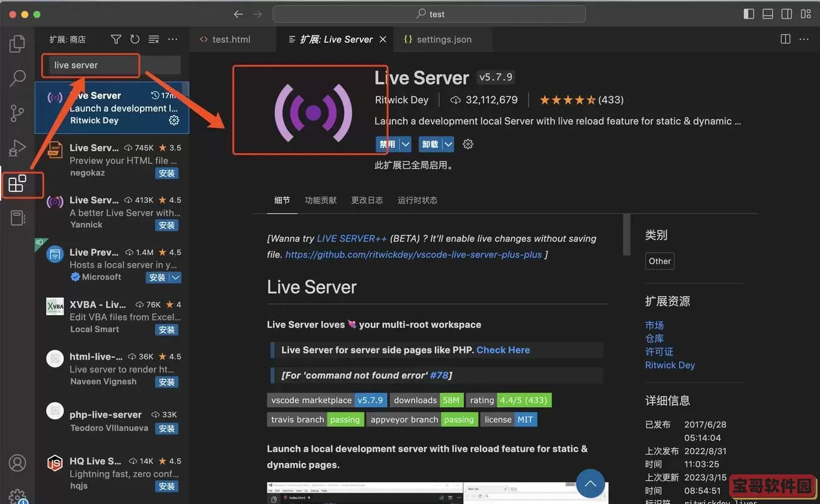Open editor more actions ellipsis
Screen dimensions: 820x504
tap(804, 39)
